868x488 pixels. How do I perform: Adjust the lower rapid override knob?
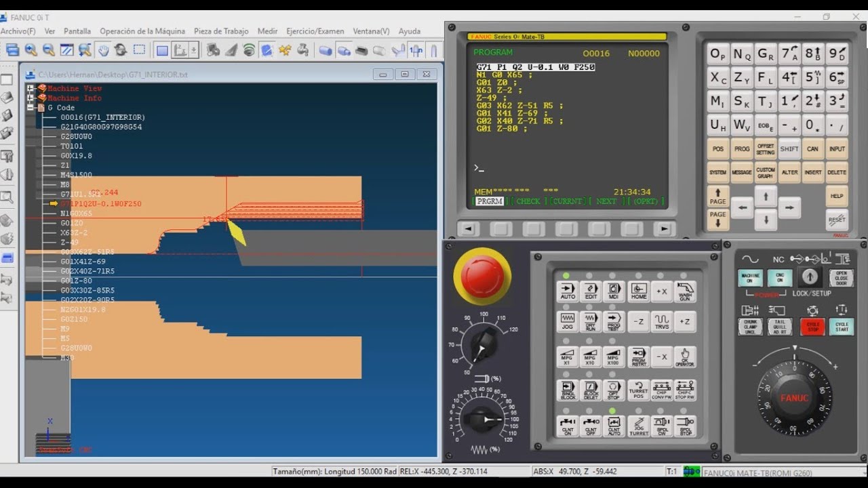(x=483, y=420)
